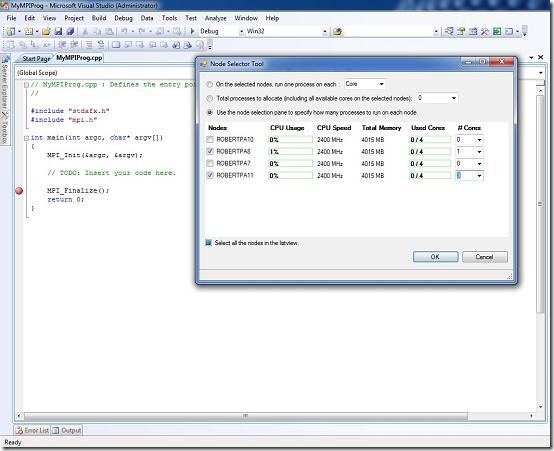Check the ROBERTPA7 node checkbox
This screenshot has height=451, width=554.
[210, 164]
